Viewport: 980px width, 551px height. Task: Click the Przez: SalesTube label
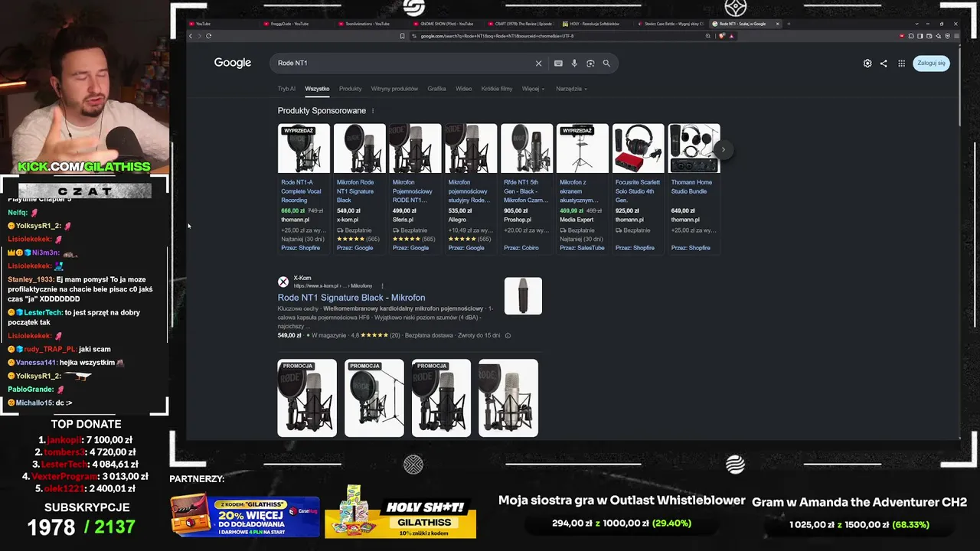click(x=582, y=248)
